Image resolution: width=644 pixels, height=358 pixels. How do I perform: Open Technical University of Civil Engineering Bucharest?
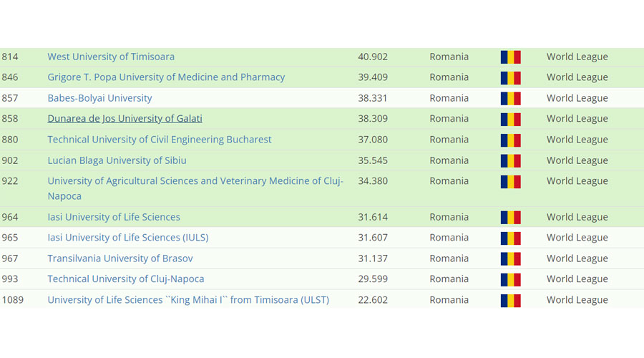160,140
